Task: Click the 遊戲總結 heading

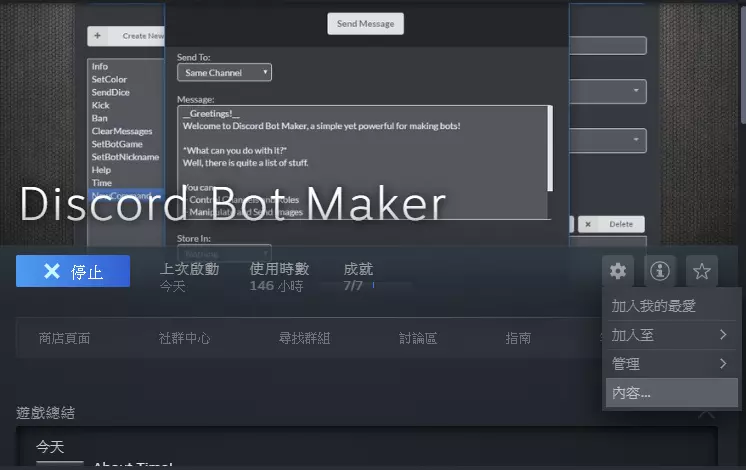Action: [45, 412]
